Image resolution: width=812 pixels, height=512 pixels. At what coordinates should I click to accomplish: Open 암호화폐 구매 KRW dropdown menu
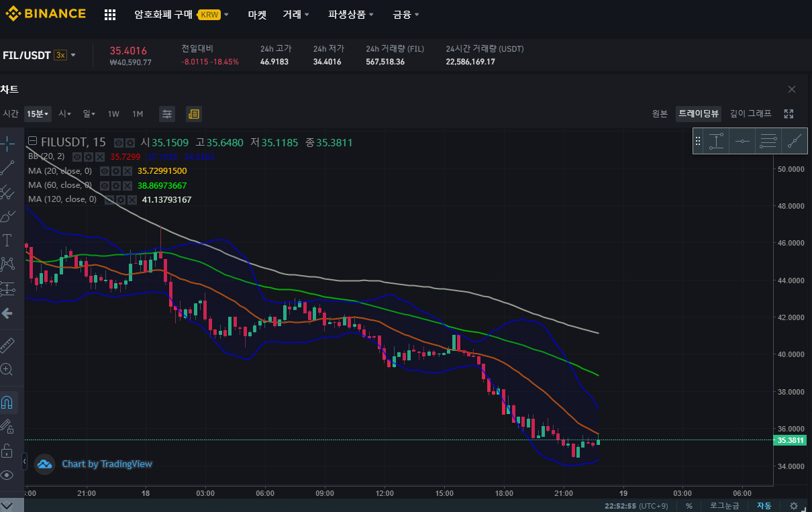click(x=181, y=14)
